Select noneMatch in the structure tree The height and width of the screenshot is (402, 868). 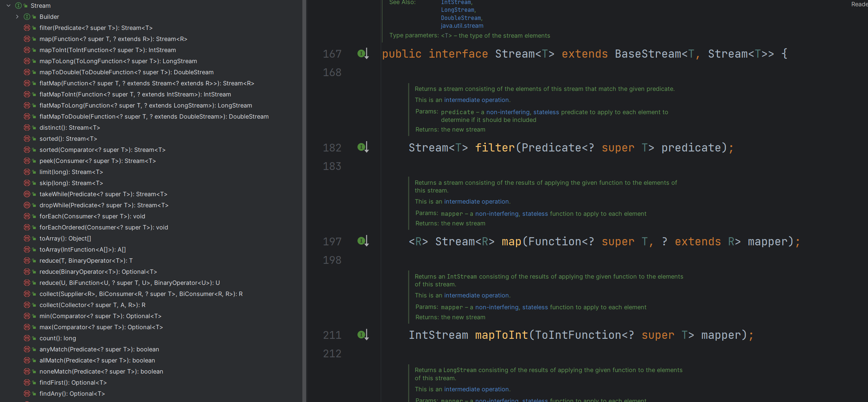[x=101, y=371]
